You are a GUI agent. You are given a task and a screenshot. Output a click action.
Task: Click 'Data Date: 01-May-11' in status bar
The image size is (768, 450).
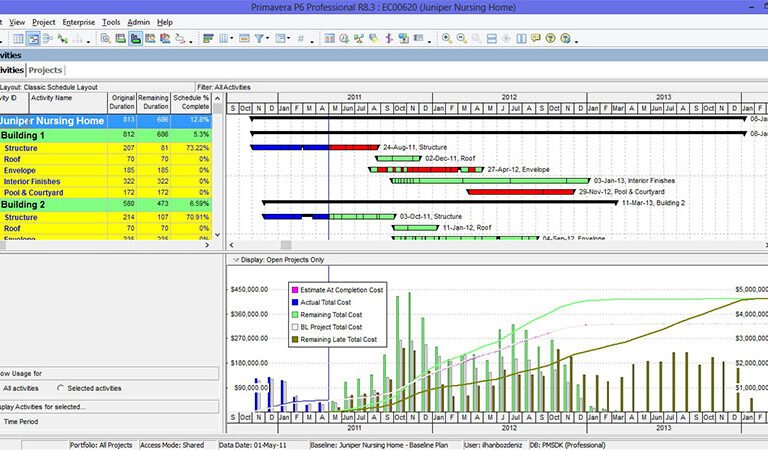coord(253,445)
